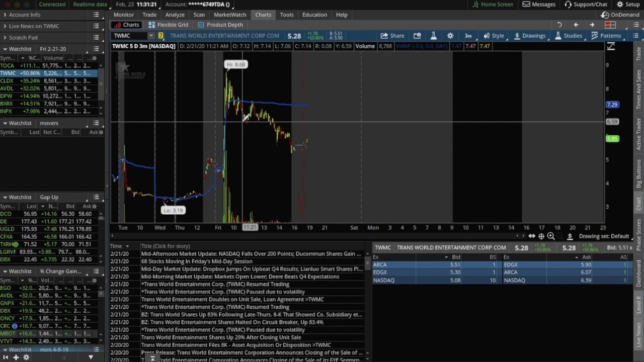The image size is (644, 362).
Task: Click the 7.29 VWAP price label
Action: (612, 105)
